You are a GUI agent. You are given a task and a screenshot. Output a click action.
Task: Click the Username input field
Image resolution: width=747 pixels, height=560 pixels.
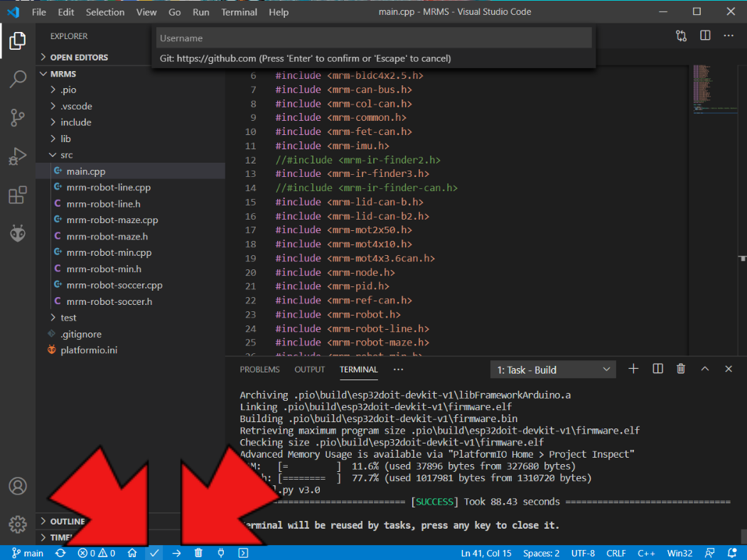374,38
